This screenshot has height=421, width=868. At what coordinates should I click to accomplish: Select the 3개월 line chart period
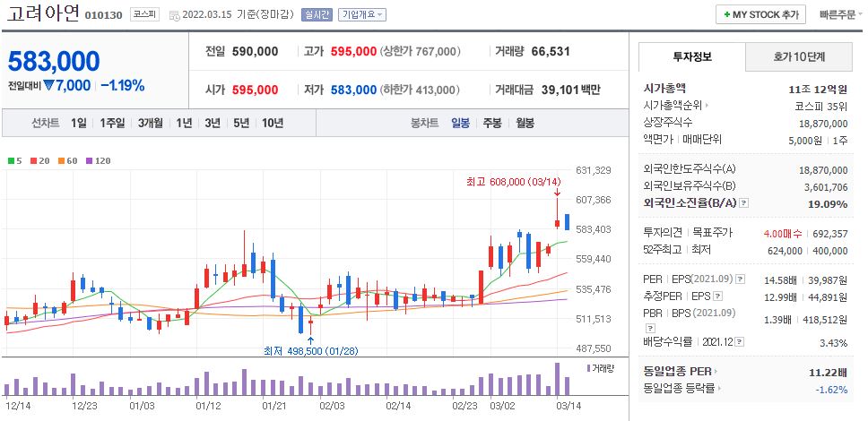pyautogui.click(x=151, y=123)
